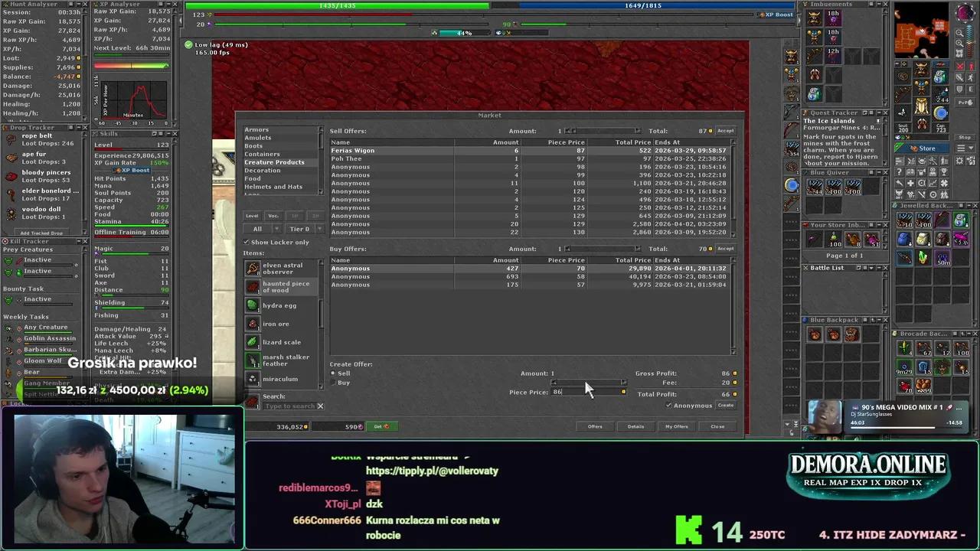This screenshot has width=980, height=551.
Task: Open the in-game Store
Action: pos(926,148)
